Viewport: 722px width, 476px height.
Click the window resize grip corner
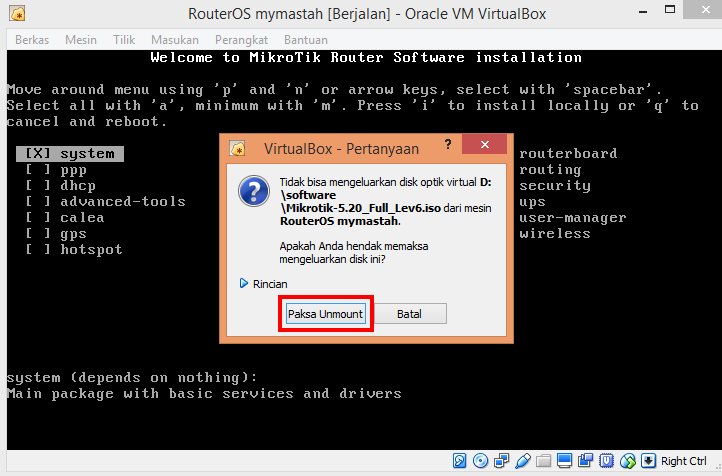[718, 467]
